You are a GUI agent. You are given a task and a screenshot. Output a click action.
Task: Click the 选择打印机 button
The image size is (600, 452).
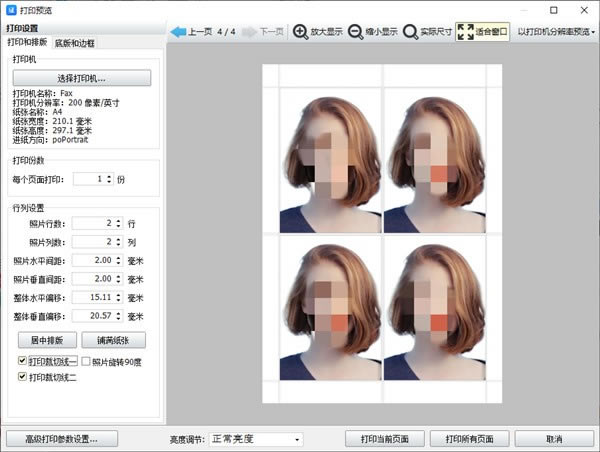(x=82, y=78)
